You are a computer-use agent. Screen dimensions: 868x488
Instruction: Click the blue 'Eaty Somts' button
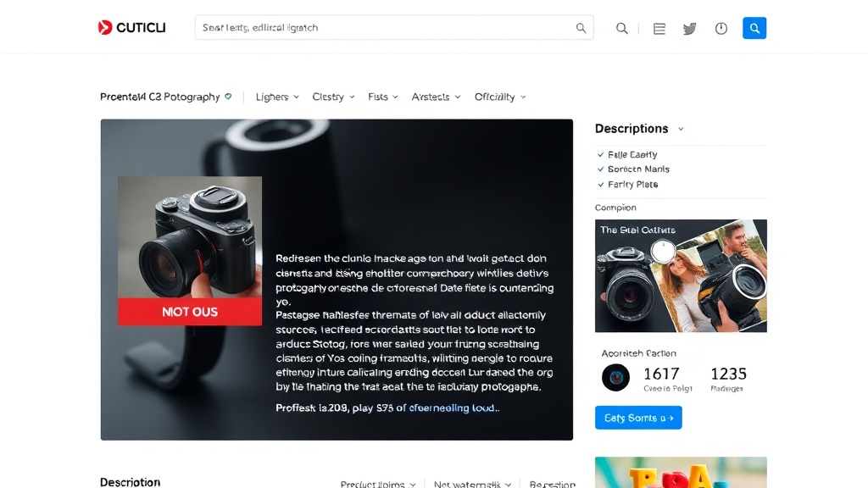click(638, 418)
